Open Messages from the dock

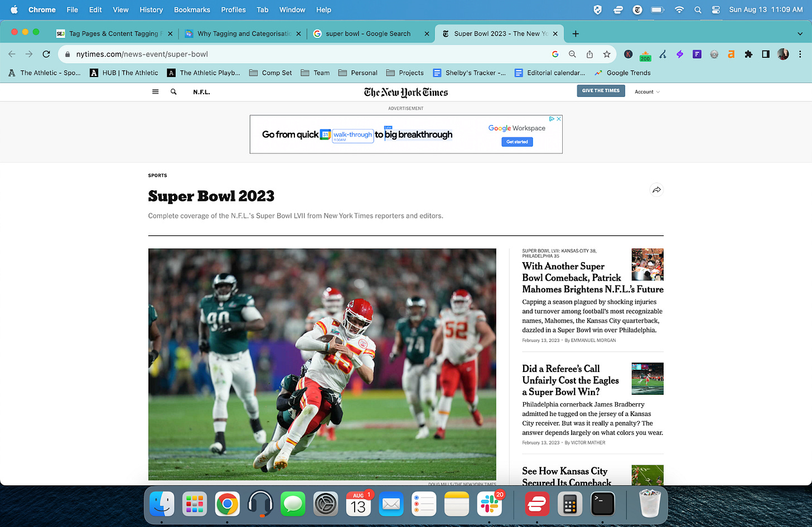coord(293,504)
